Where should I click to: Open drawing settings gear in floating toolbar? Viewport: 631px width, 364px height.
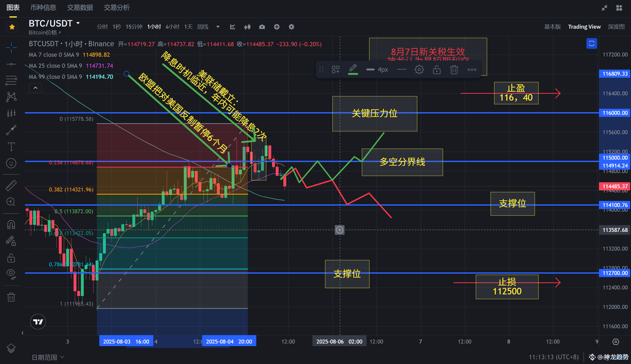click(x=419, y=70)
